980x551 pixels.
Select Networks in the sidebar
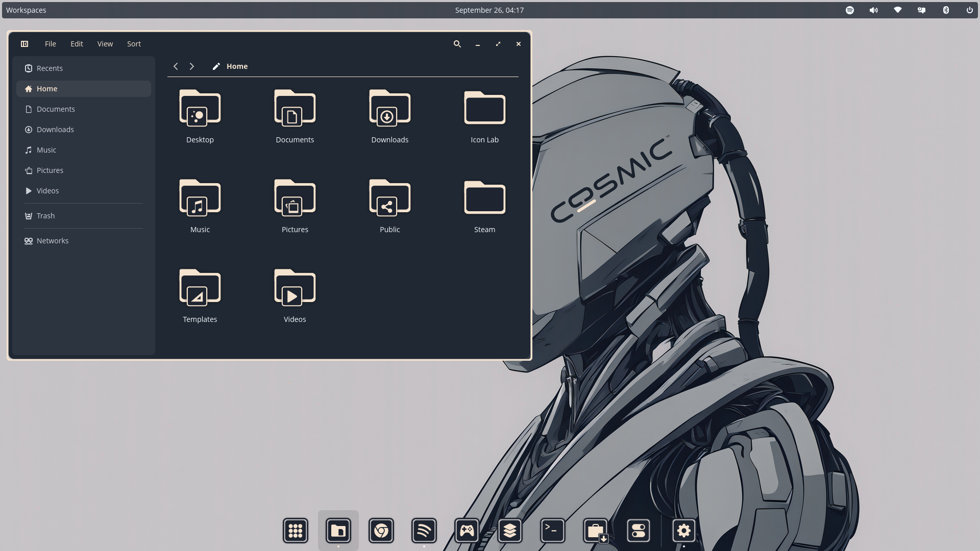(x=52, y=241)
